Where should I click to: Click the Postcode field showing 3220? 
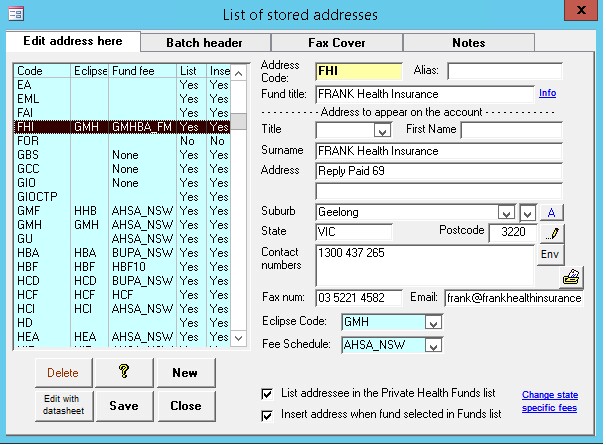coord(513,232)
